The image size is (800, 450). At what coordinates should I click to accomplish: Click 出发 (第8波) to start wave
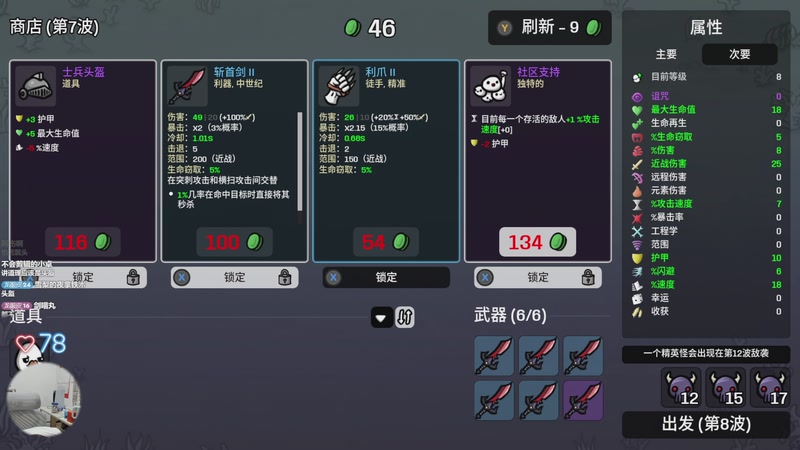coord(706,424)
